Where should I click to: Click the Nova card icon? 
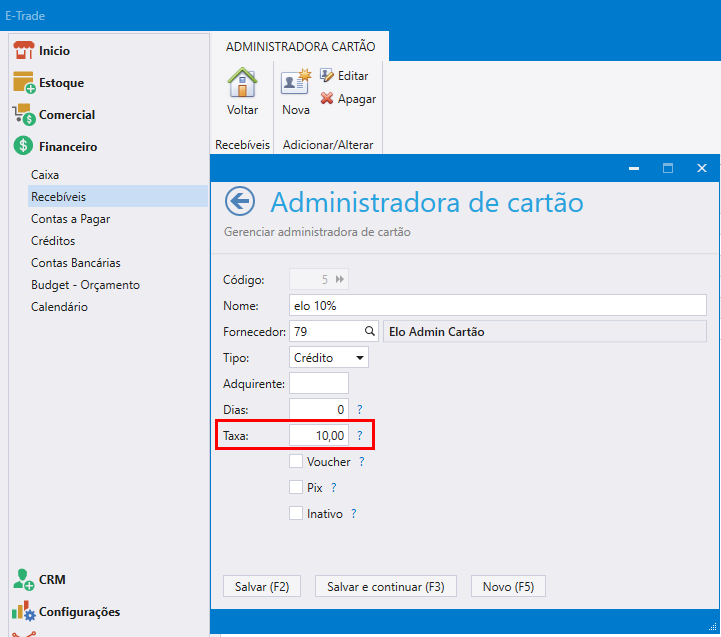point(296,82)
